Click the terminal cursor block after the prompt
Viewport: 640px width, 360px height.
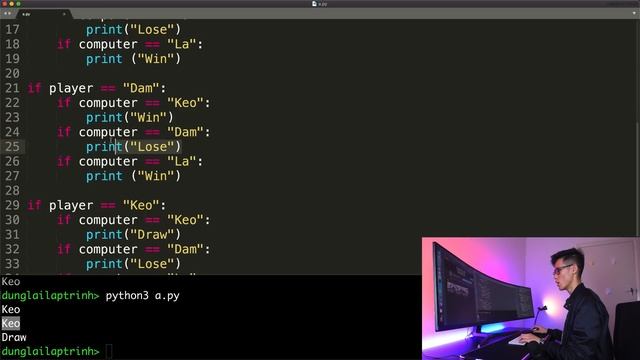(x=109, y=351)
